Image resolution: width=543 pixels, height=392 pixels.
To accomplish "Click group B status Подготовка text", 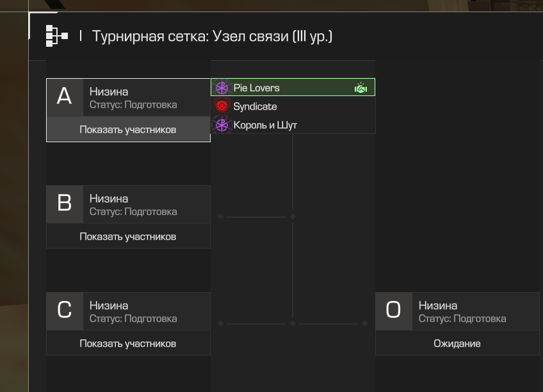I will click(x=133, y=211).
